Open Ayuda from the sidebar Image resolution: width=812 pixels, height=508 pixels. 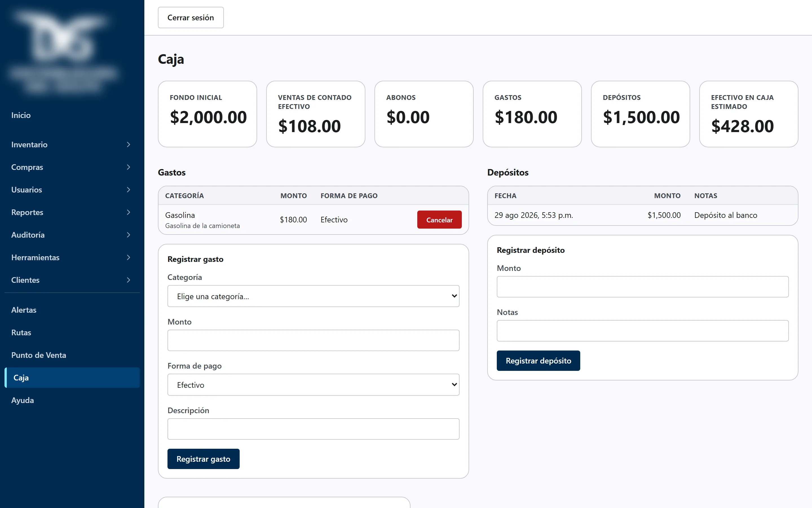pos(23,400)
